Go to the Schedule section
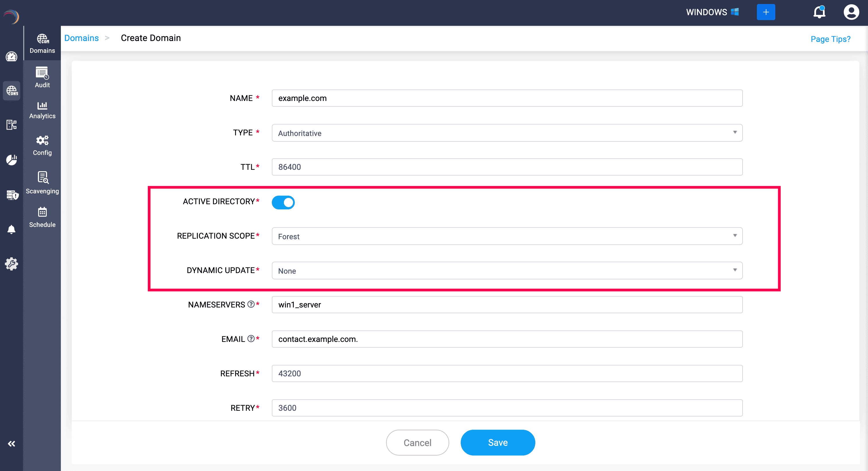This screenshot has height=471, width=868. click(x=42, y=217)
